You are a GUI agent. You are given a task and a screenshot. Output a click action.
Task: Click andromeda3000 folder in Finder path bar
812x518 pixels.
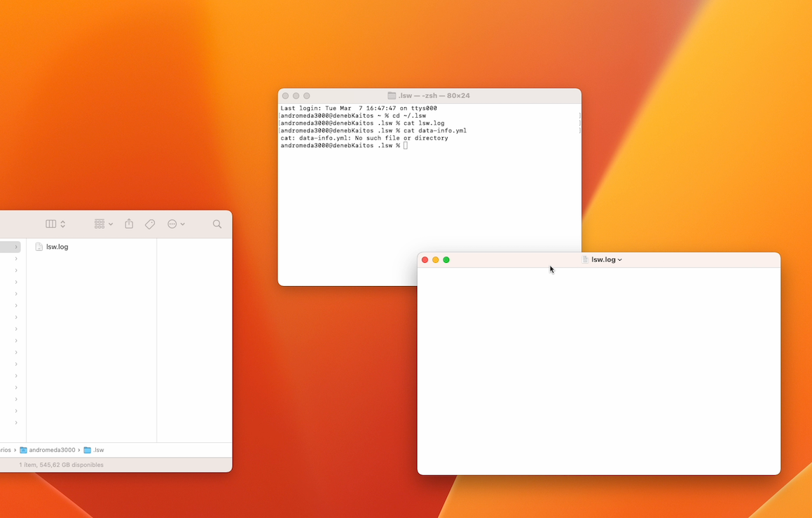tap(48, 449)
